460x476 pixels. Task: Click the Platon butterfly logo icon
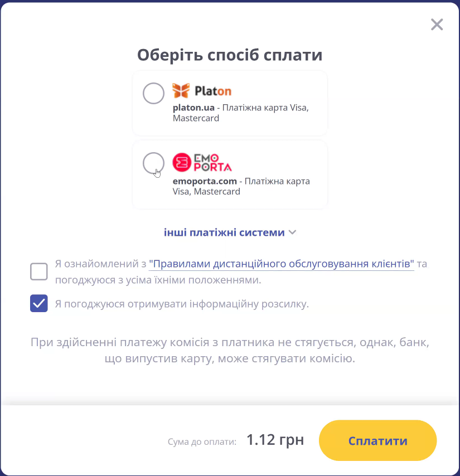181,89
